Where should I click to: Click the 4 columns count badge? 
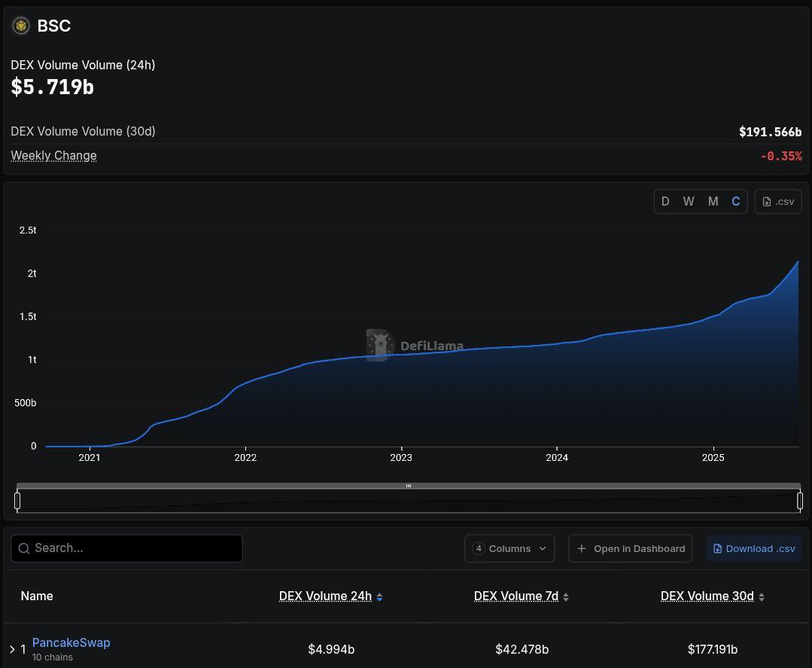click(x=479, y=548)
